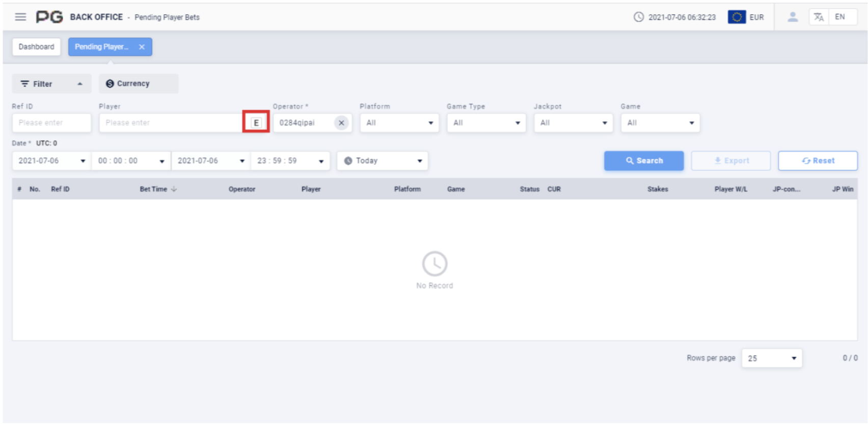
Task: Switch to the Dashboard tab
Action: 36,47
